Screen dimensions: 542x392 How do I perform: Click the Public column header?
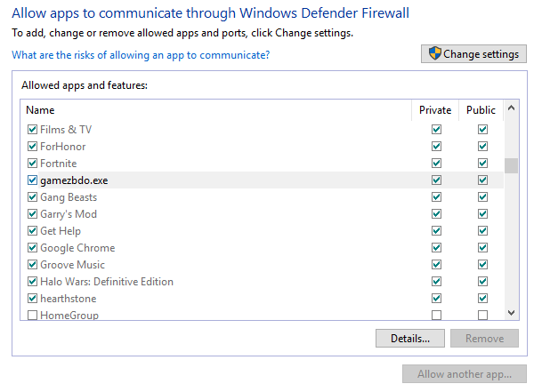[481, 110]
